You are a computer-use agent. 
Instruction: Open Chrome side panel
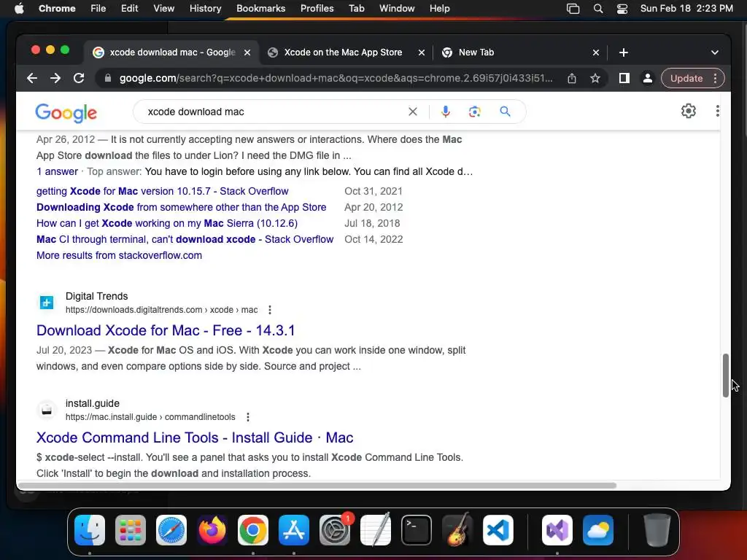(624, 78)
